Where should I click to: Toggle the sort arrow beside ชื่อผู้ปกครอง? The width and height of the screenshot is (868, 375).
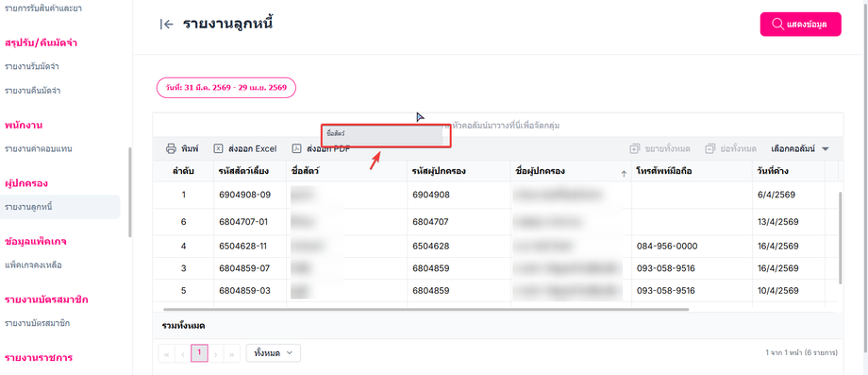624,174
